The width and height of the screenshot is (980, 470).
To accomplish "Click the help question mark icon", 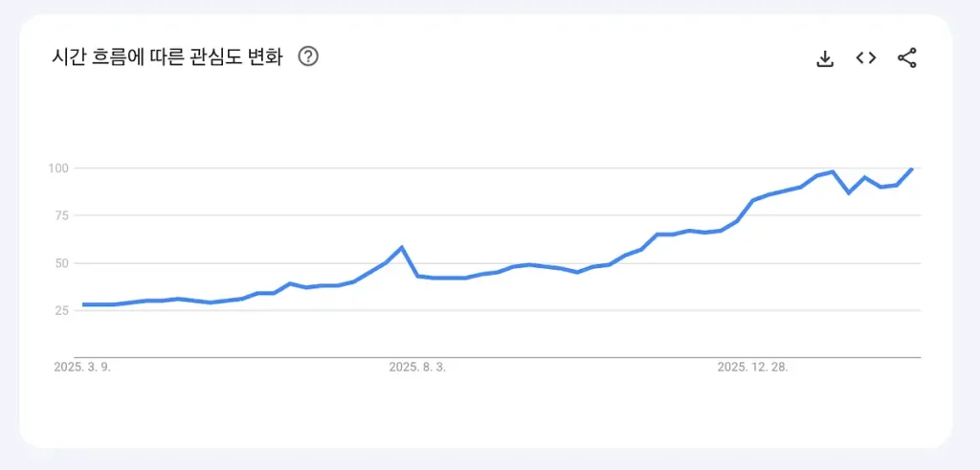I will 308,56.
